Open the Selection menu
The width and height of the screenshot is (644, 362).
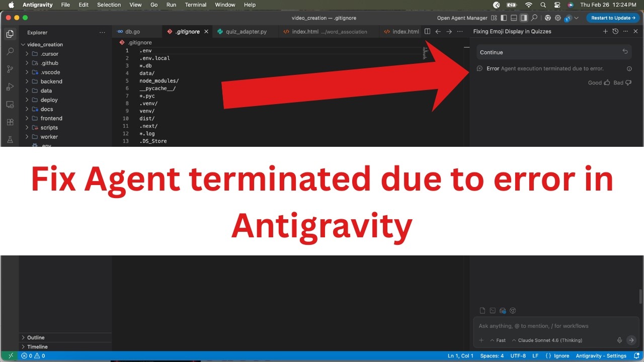109,5
